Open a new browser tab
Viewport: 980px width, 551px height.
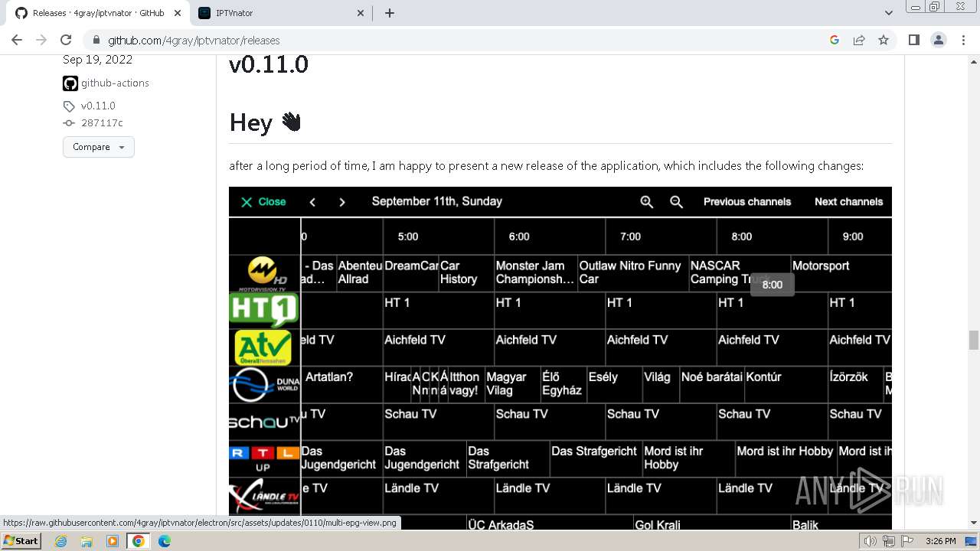[x=390, y=13]
